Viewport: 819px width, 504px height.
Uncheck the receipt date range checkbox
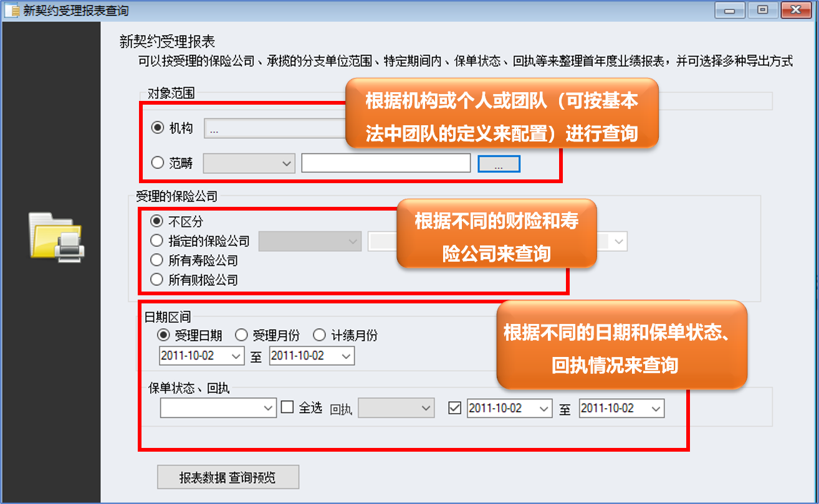(x=455, y=408)
